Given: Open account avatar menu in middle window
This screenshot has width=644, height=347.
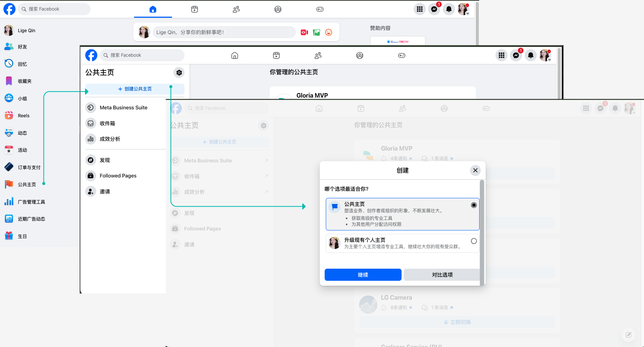Looking at the screenshot, I should [545, 55].
